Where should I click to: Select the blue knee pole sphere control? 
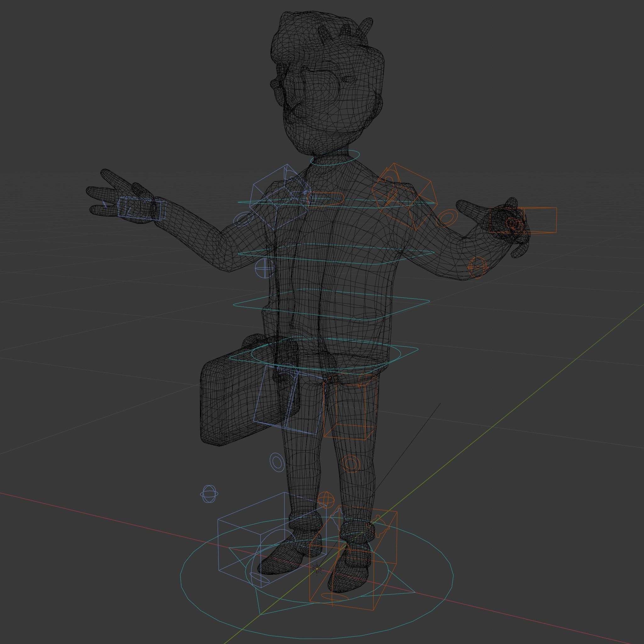(209, 494)
